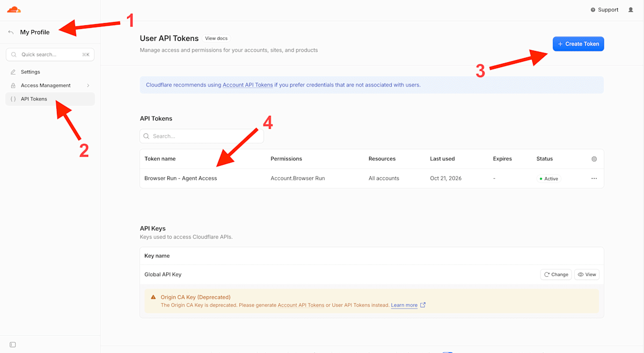
Task: Click Change for Global API Key
Action: pos(556,274)
